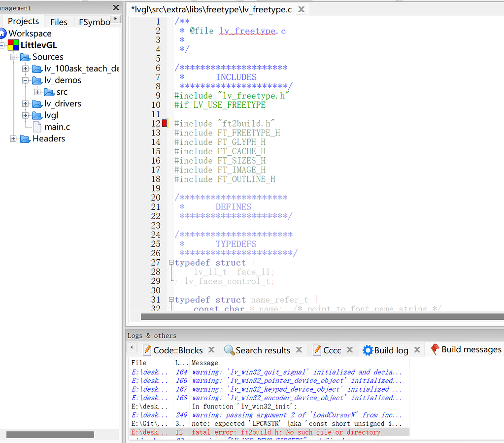Switch to the Files tab
This screenshot has width=504, height=443.
[x=59, y=22]
